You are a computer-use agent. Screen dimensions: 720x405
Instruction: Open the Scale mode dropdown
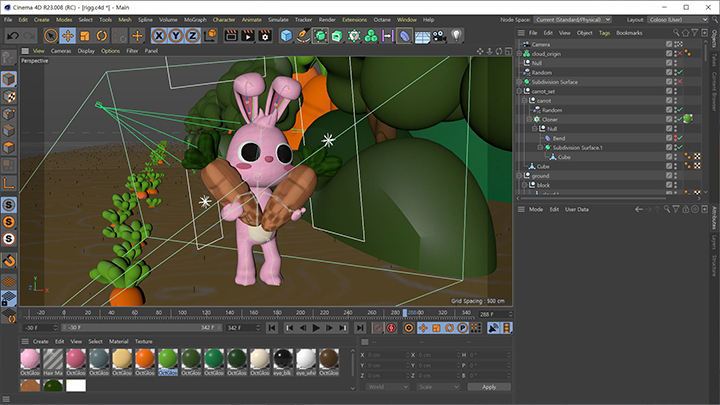438,387
